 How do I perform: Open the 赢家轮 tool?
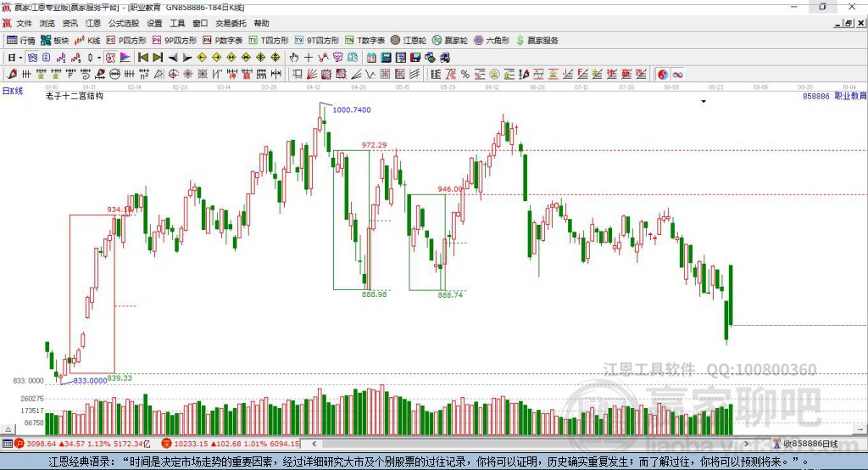point(450,41)
